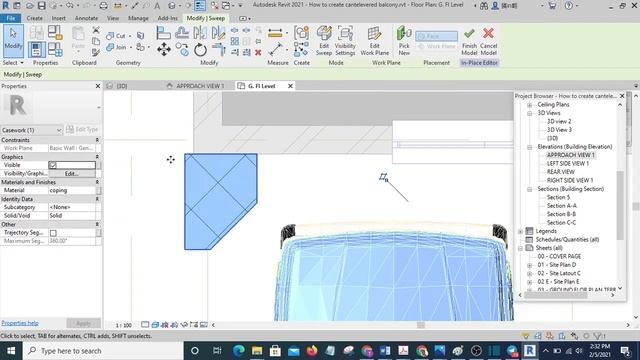Click the Move tool icon

[164, 49]
